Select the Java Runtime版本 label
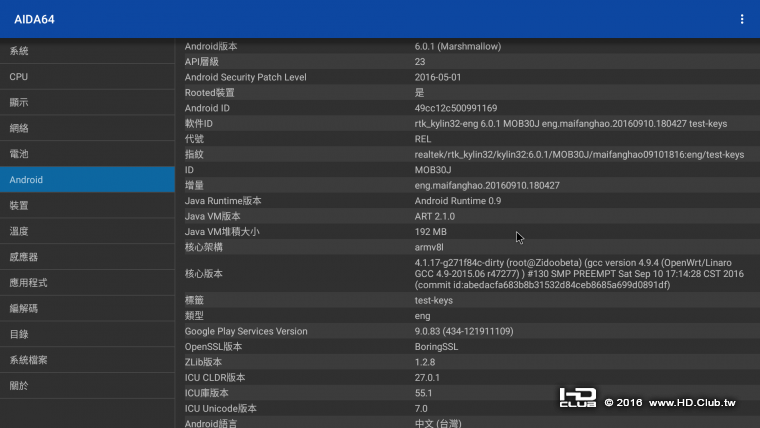Image resolution: width=760 pixels, height=428 pixels. click(x=223, y=201)
